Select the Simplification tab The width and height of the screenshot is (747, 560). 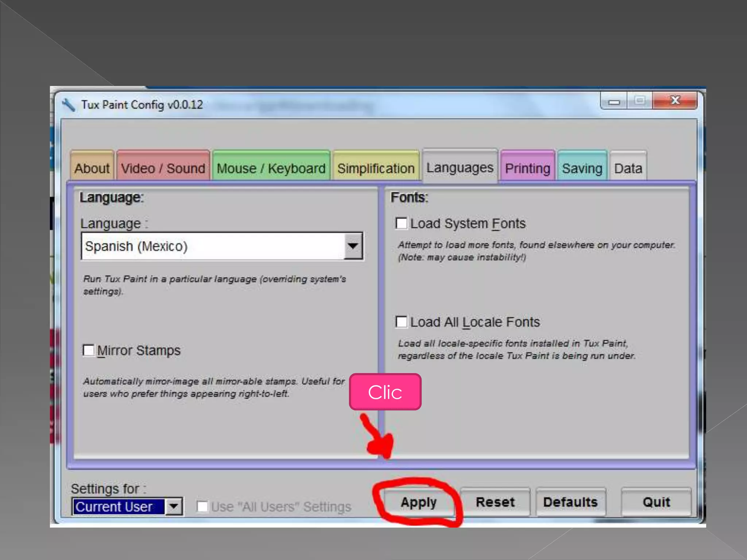pos(376,168)
